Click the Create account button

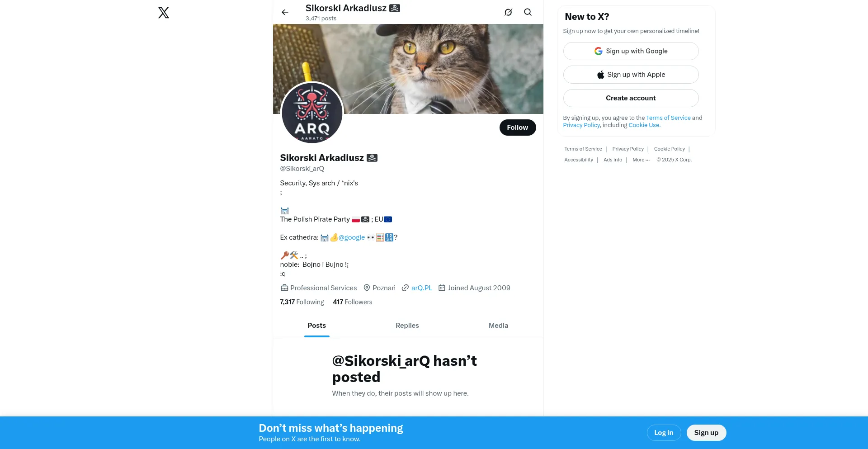(x=631, y=98)
